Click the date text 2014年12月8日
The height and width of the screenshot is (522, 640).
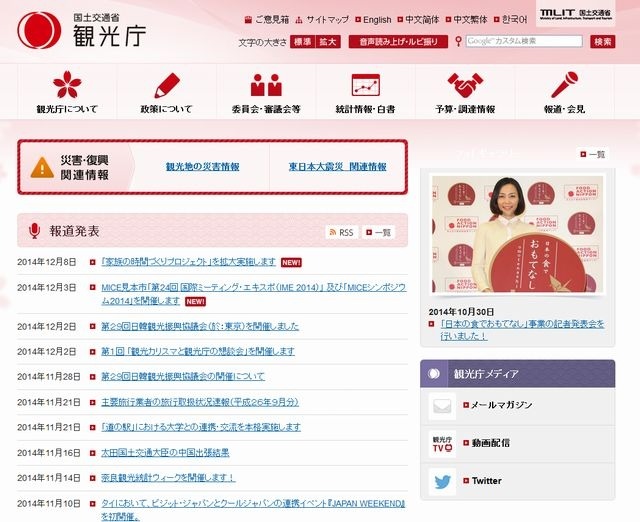pyautogui.click(x=47, y=262)
